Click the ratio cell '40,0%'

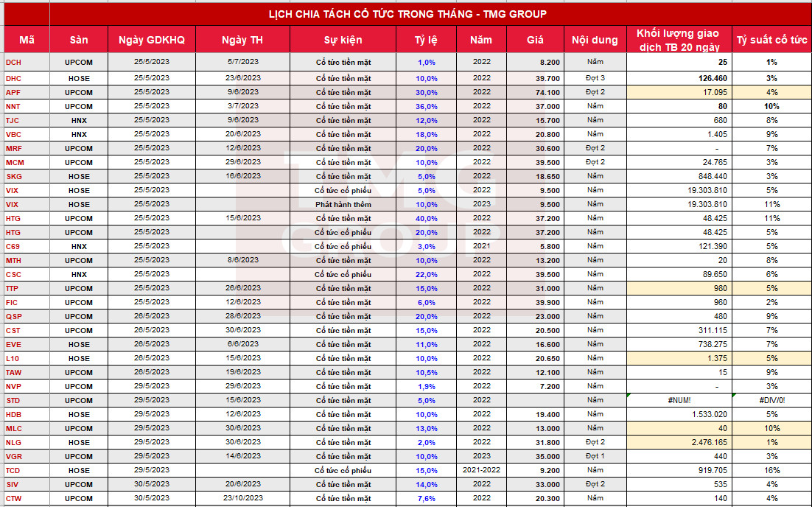pyautogui.click(x=426, y=219)
